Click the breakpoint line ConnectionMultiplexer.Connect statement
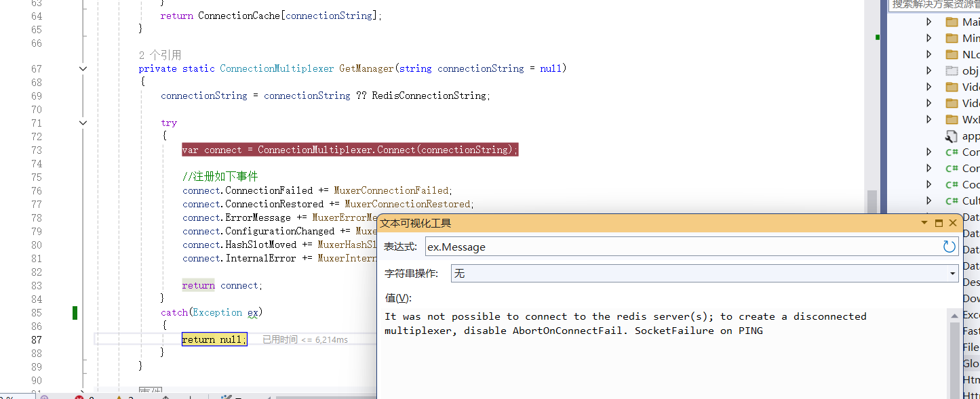Image resolution: width=980 pixels, height=399 pixels. click(350, 150)
